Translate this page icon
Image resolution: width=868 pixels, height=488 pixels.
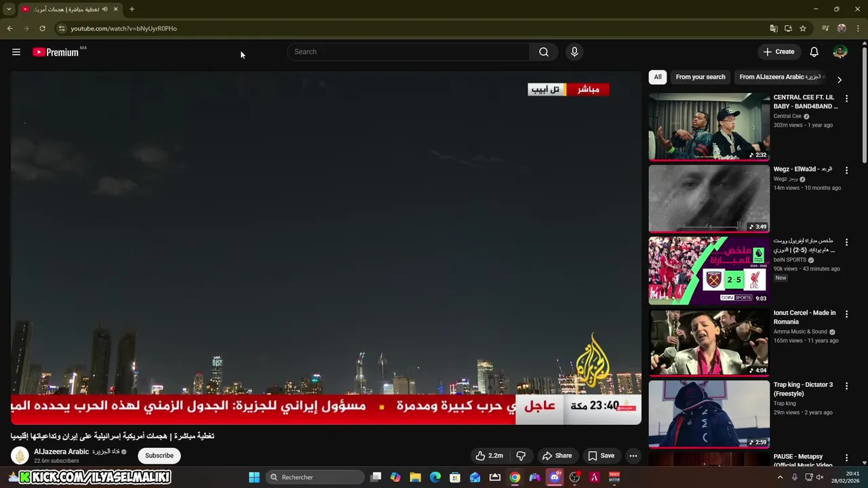[x=774, y=28]
